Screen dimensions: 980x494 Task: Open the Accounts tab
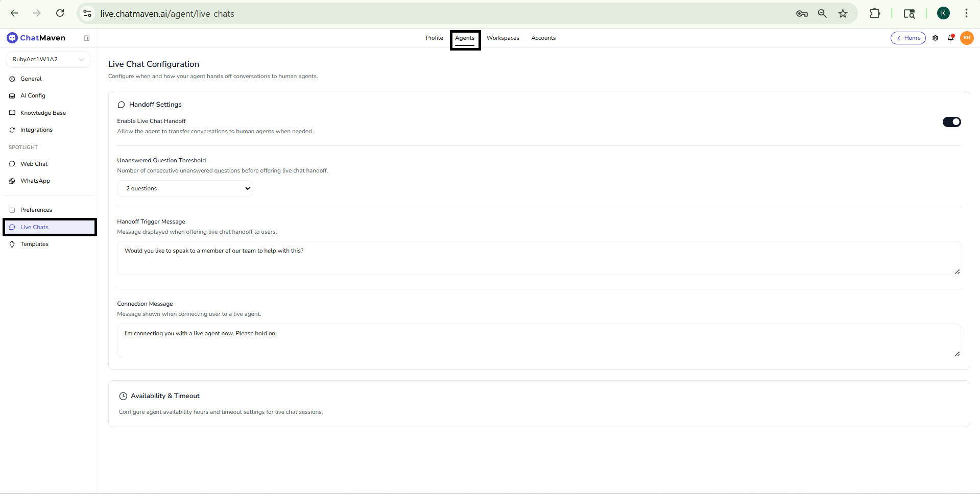(543, 38)
